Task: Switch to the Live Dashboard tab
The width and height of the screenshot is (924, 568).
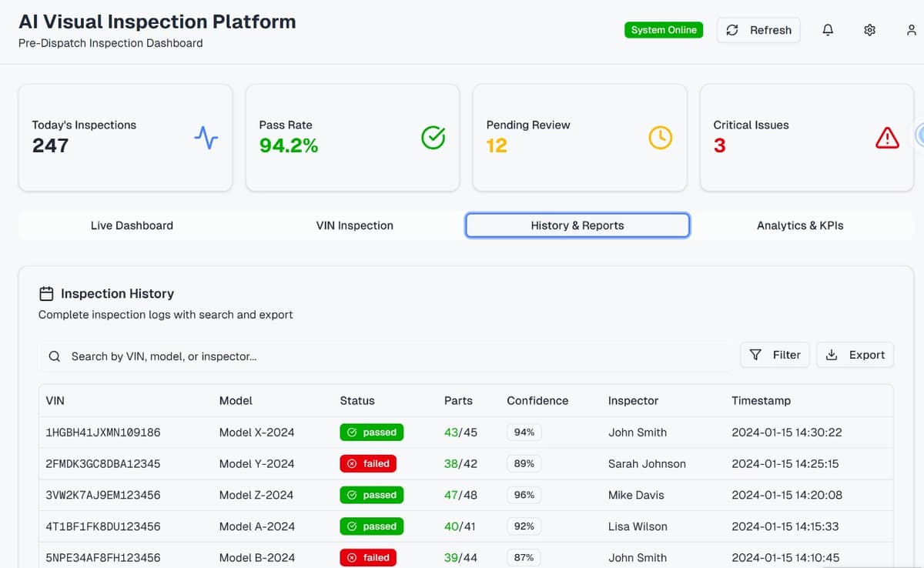Action: coord(132,226)
